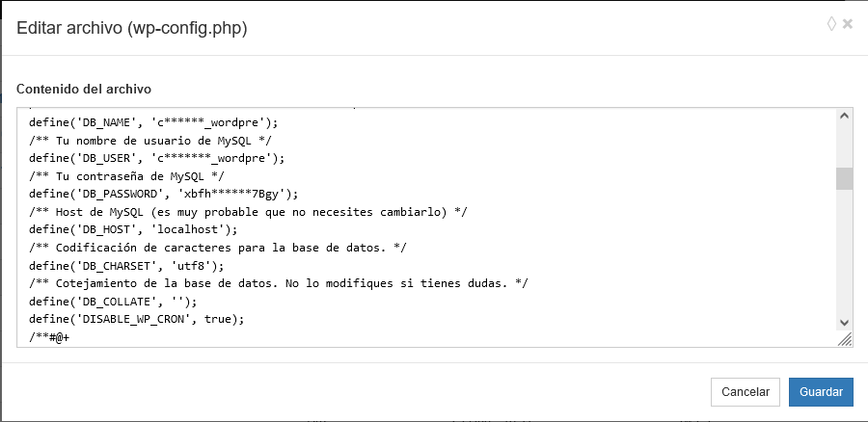Click the textarea resize grip handle
The image size is (868, 422).
[x=844, y=339]
